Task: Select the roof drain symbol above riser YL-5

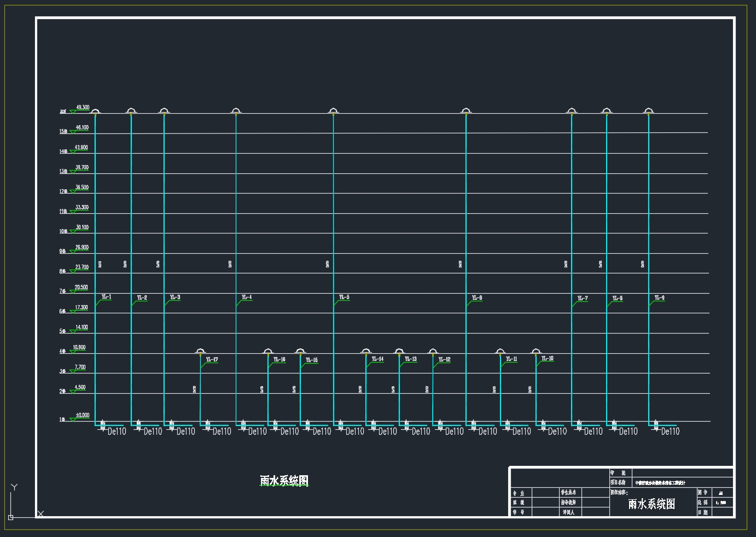Action: pyautogui.click(x=333, y=111)
